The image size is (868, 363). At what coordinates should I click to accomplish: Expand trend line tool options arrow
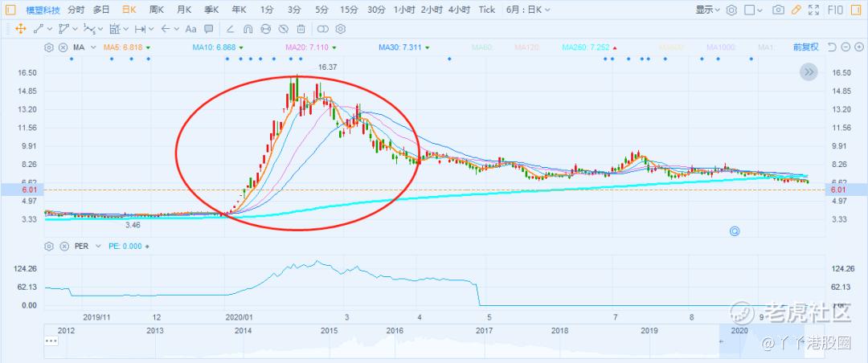point(50,30)
